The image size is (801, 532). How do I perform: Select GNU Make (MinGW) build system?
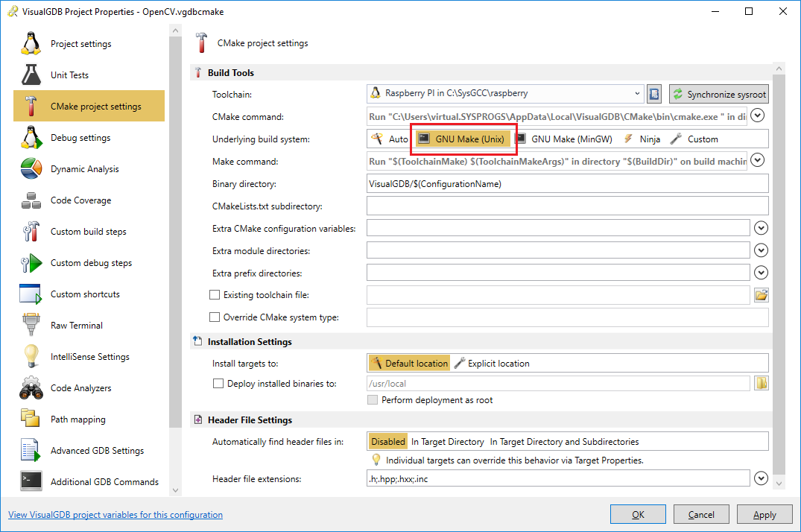tap(563, 139)
